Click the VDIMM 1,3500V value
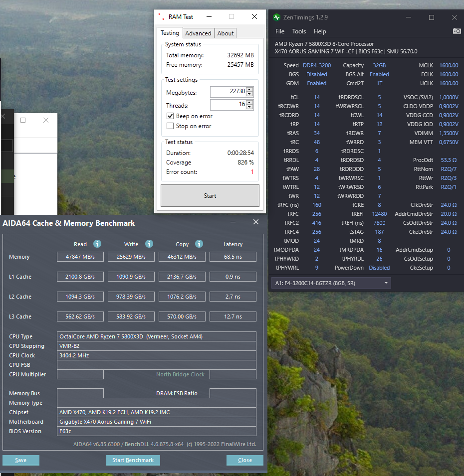The image size is (464, 476). click(x=449, y=133)
